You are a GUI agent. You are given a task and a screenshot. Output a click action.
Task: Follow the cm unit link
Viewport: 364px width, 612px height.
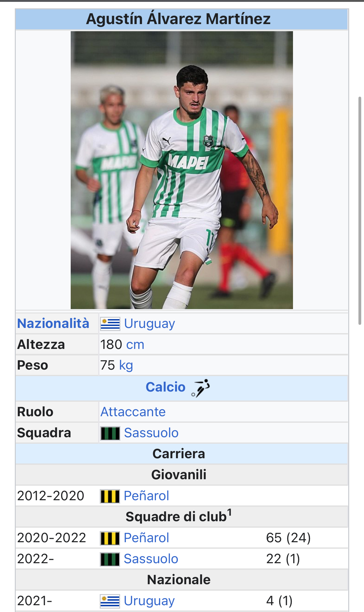(x=135, y=344)
